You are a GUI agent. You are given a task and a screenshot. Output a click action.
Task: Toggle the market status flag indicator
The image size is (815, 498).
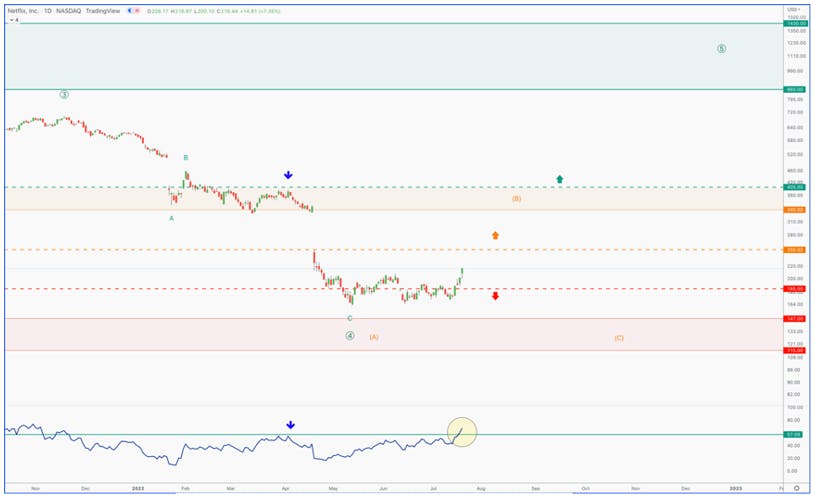(134, 10)
